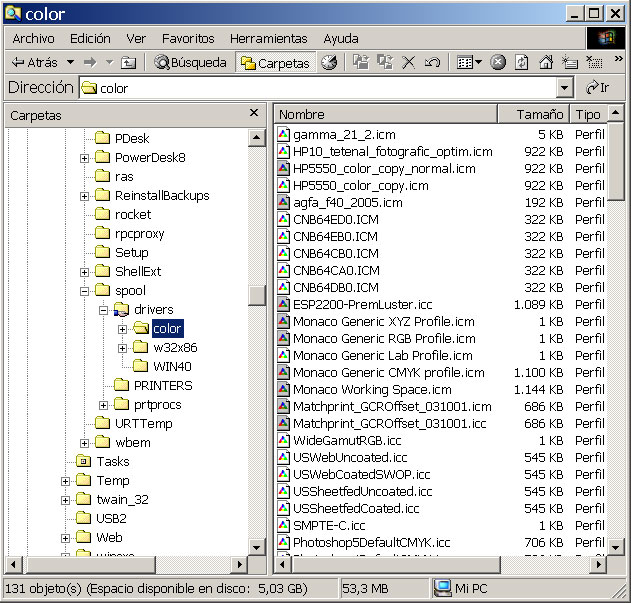This screenshot has height=603, width=631.
Task: Click the Delete X toolbar icon
Action: tap(408, 62)
